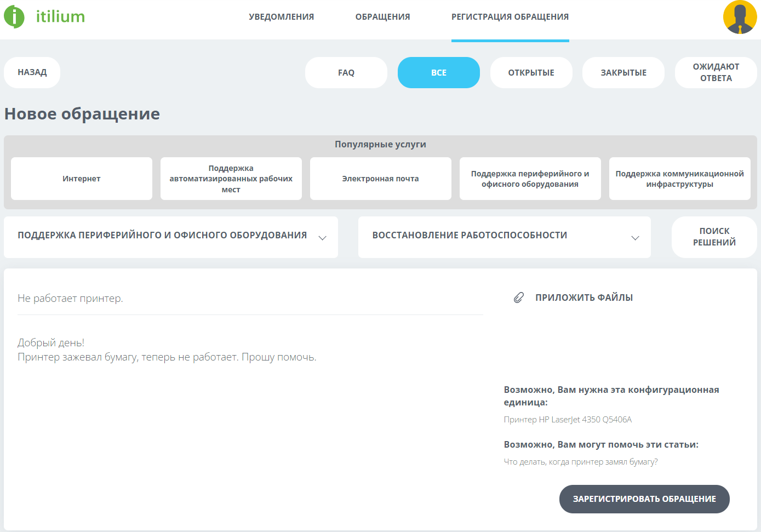
Task: Click the Новое обращение heading
Action: 82,114
